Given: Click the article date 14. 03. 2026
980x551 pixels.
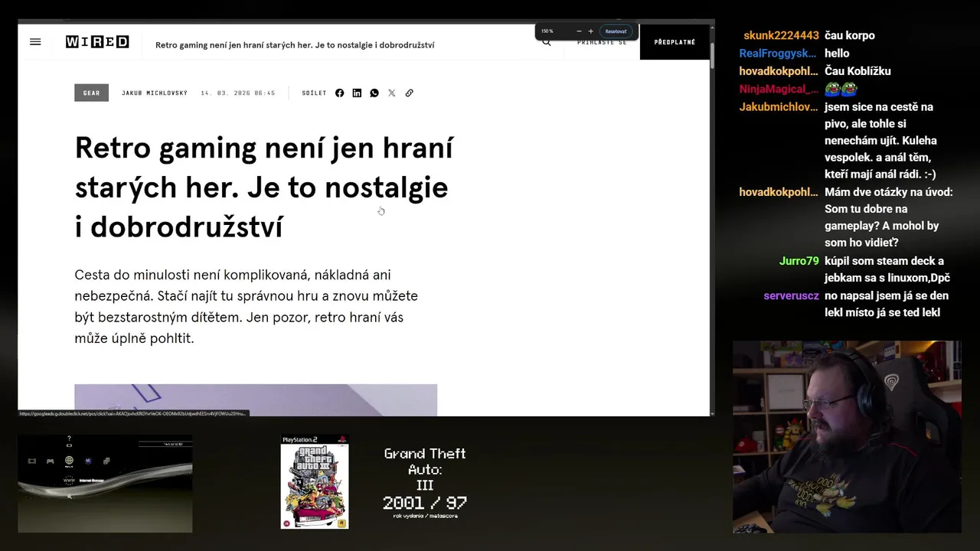Looking at the screenshot, I should (x=237, y=93).
